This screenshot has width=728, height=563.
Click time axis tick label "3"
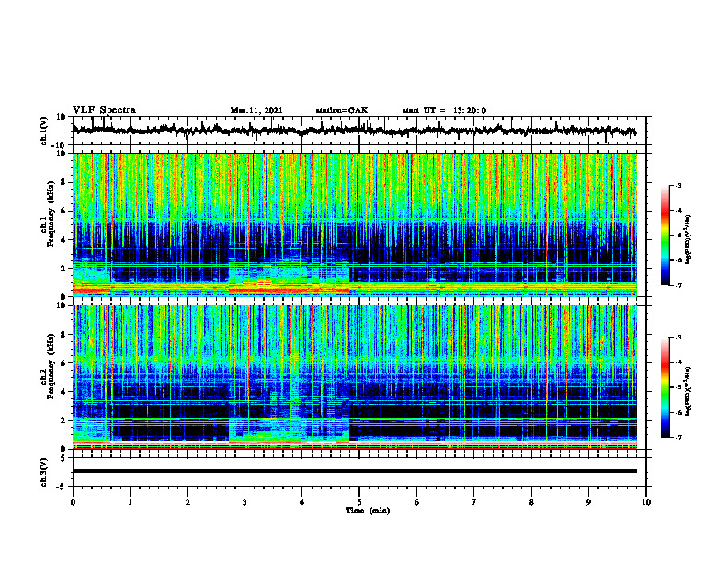pos(245,502)
